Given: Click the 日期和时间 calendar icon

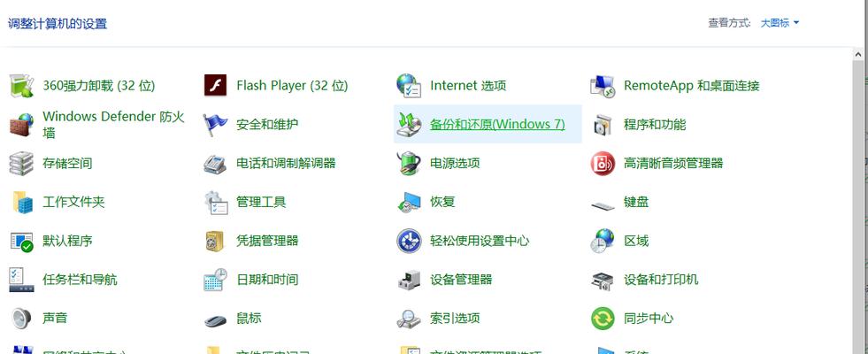Looking at the screenshot, I should pyautogui.click(x=215, y=279).
